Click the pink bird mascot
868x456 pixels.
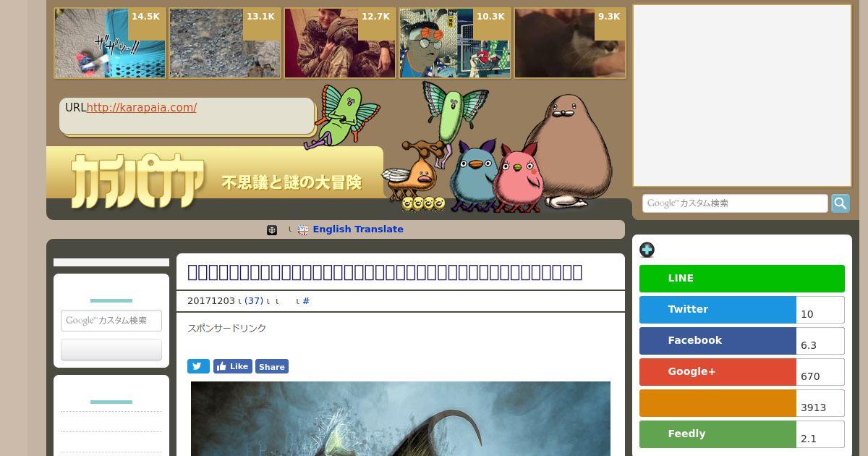click(x=518, y=176)
